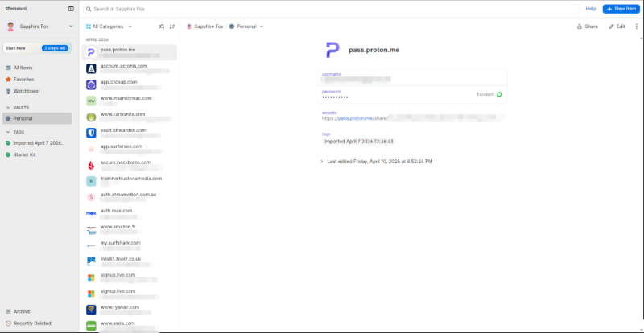Screen dimensions: 644x333
Task: Select the Personal vault in sidebar
Action: click(37, 119)
